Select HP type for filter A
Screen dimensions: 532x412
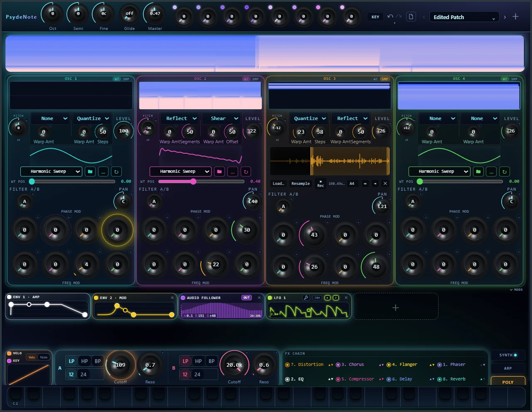click(x=84, y=361)
